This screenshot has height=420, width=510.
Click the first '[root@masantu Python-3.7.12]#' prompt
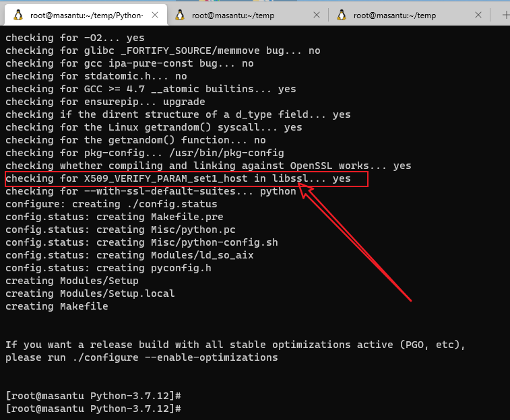tap(94, 396)
